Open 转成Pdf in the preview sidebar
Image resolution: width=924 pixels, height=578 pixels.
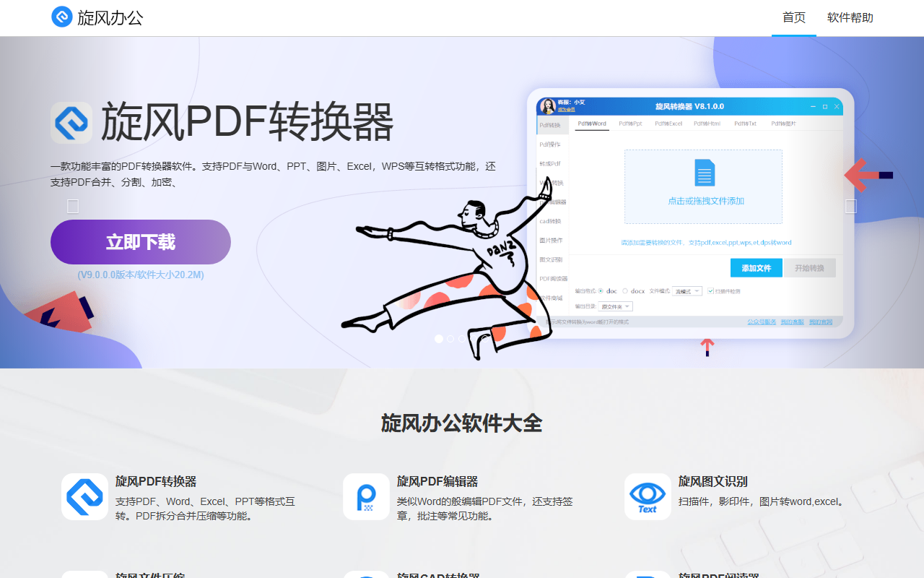550,164
